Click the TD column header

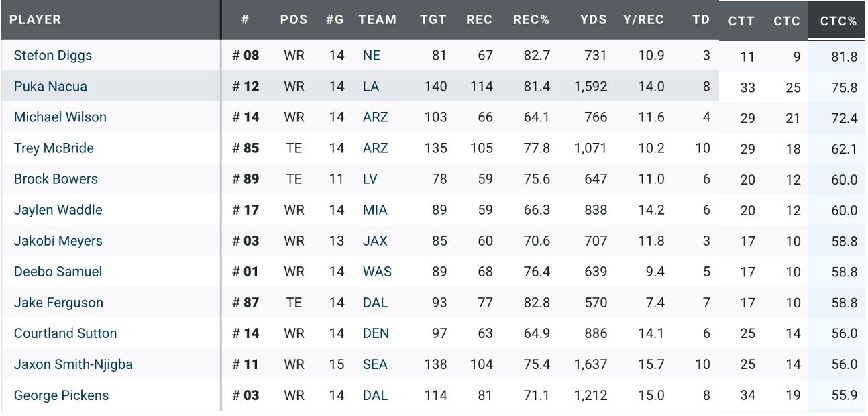[x=701, y=20]
